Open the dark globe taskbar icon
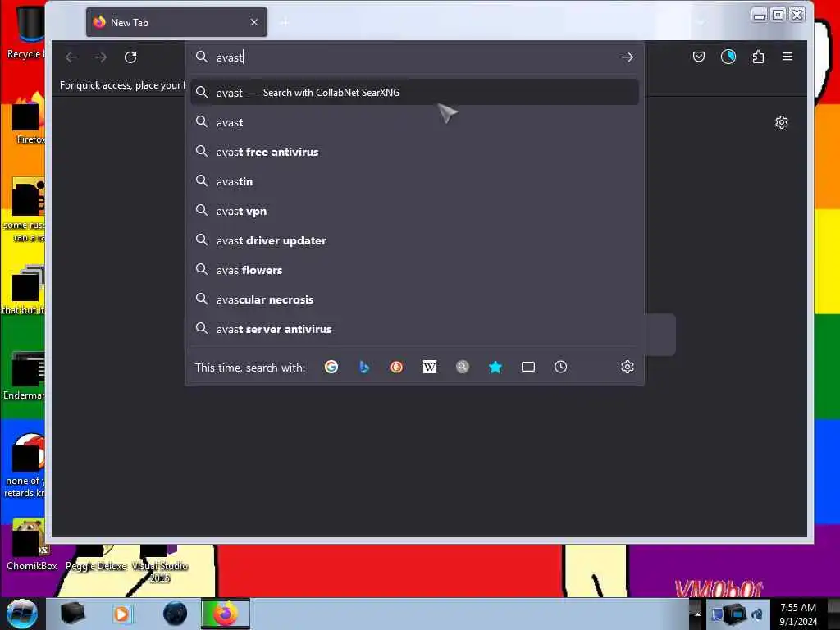Viewport: 840px width, 630px height. click(x=176, y=614)
